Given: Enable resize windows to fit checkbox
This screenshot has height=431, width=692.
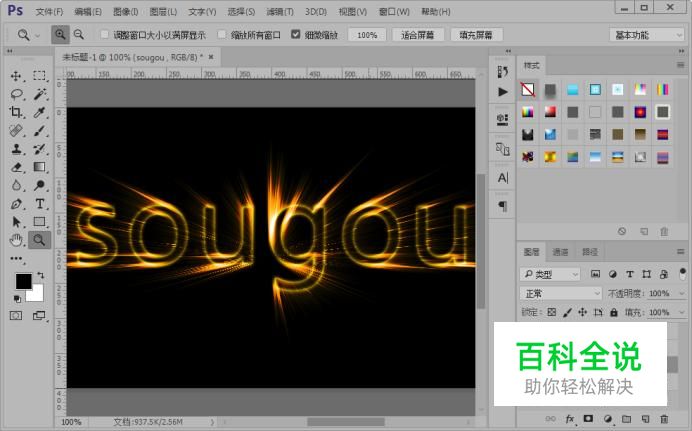Looking at the screenshot, I should [105, 34].
